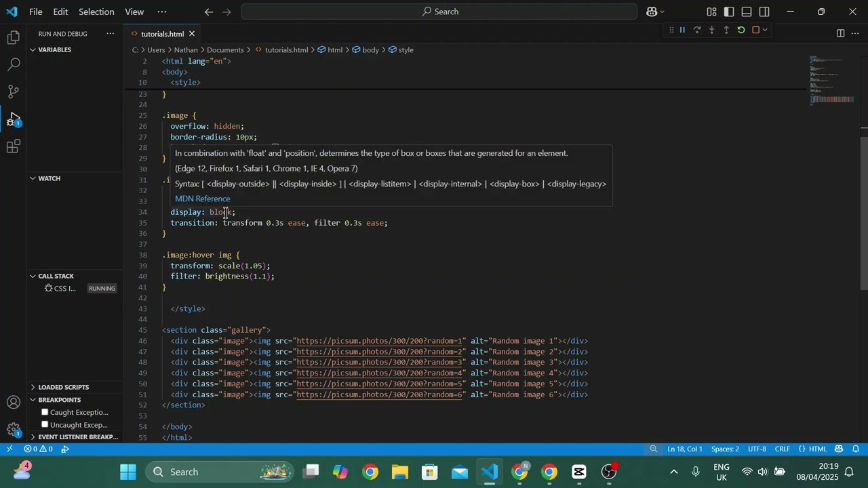Toggle the secondary side bar

764,12
